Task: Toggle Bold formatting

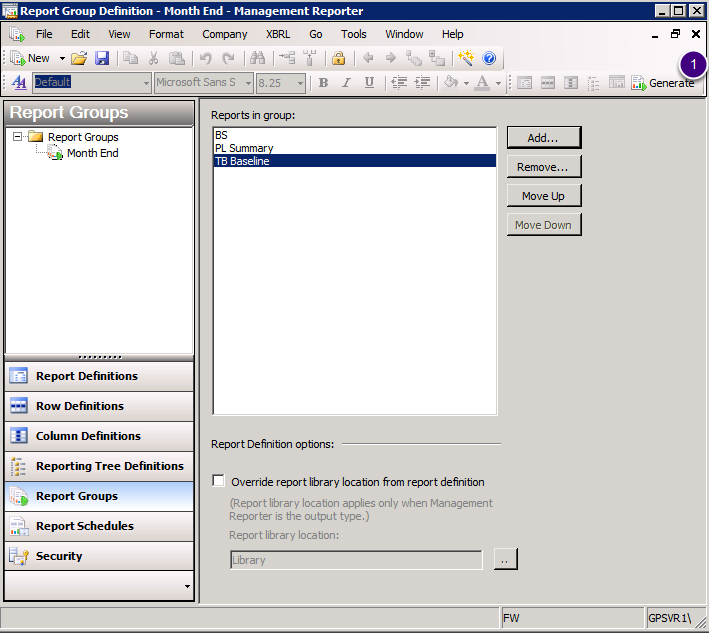Action: tap(323, 83)
